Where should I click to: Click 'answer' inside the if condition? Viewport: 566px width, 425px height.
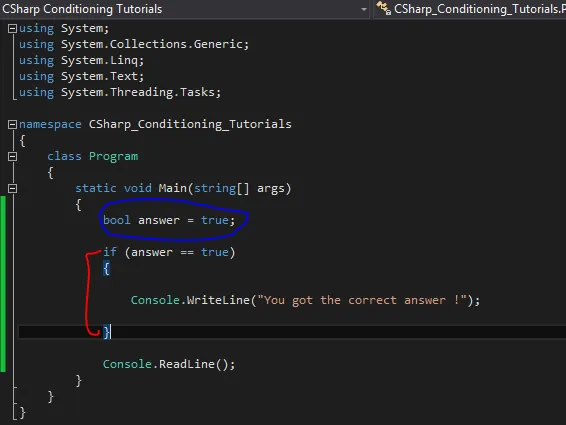click(152, 252)
